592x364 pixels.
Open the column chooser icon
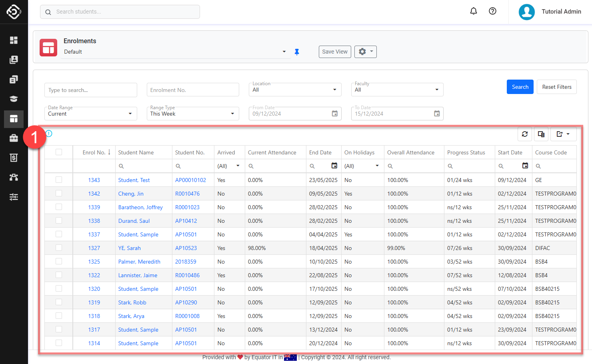(541, 134)
